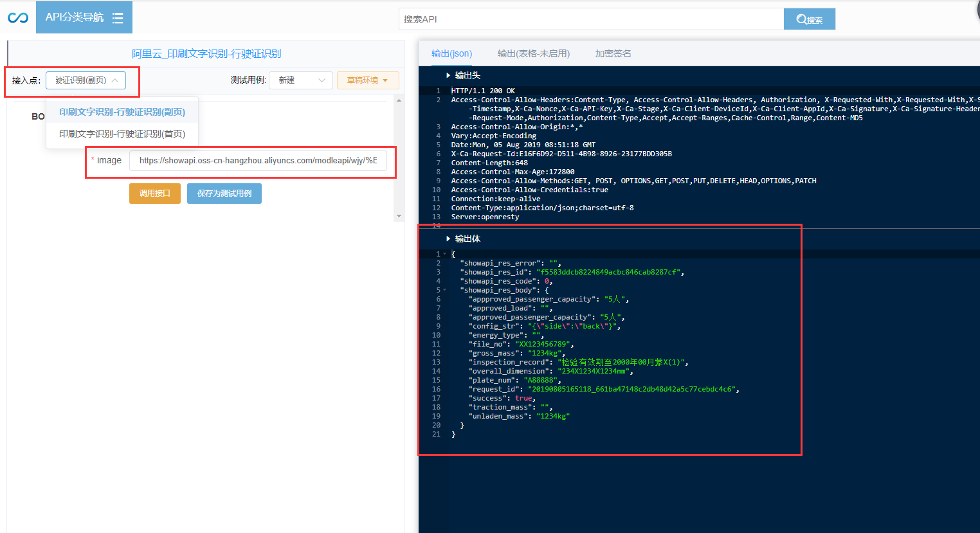980x533 pixels.
Task: Click the 保存为测试用例 button
Action: [224, 193]
